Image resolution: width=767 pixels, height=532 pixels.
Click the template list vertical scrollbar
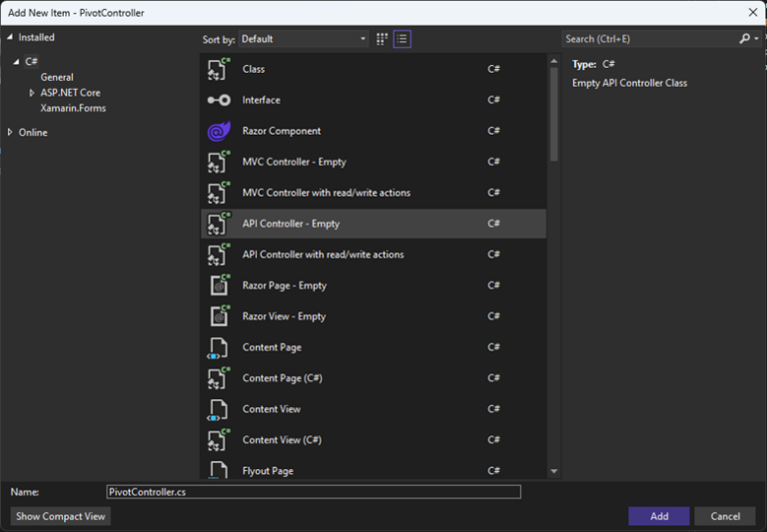[553, 110]
